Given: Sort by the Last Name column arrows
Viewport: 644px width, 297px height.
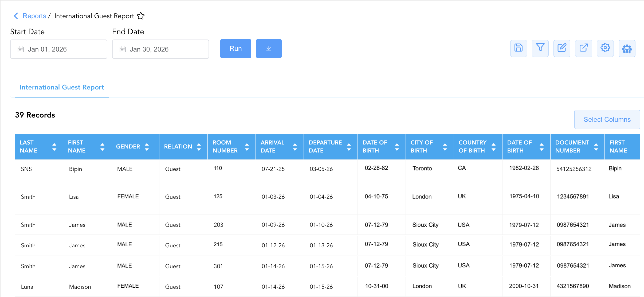Looking at the screenshot, I should pyautogui.click(x=54, y=147).
